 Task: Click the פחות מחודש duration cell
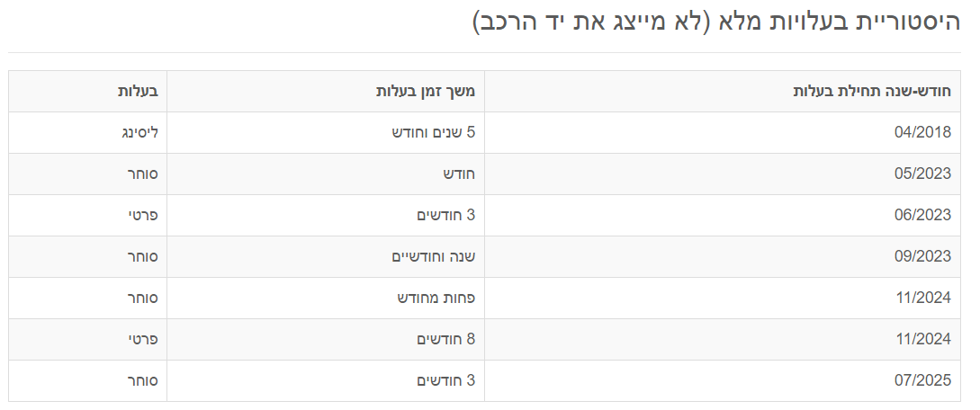(x=436, y=299)
